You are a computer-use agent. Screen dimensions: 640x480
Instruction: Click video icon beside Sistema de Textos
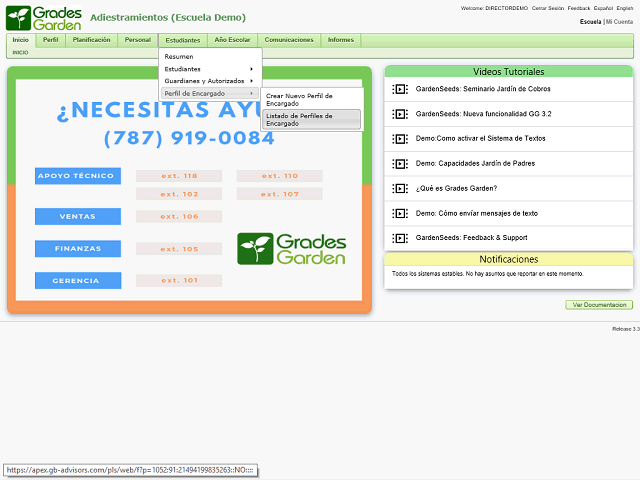coord(400,139)
